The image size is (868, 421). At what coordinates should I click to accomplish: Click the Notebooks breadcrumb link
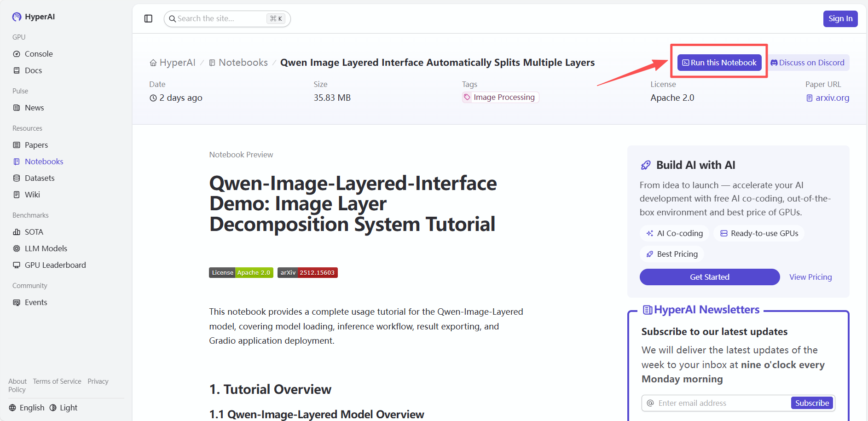click(243, 63)
